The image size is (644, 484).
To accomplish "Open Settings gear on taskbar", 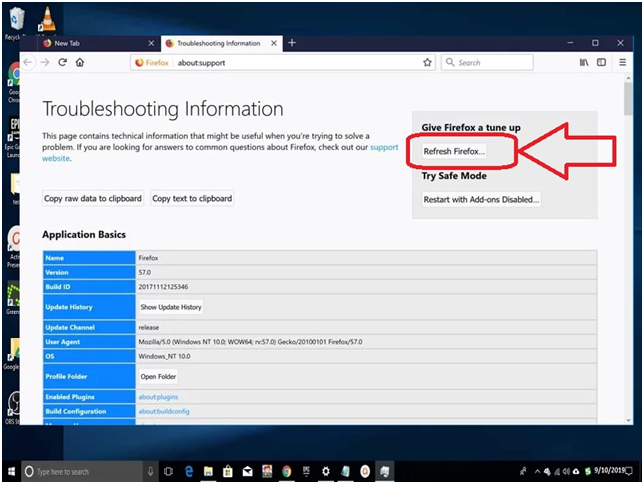I will (x=326, y=472).
